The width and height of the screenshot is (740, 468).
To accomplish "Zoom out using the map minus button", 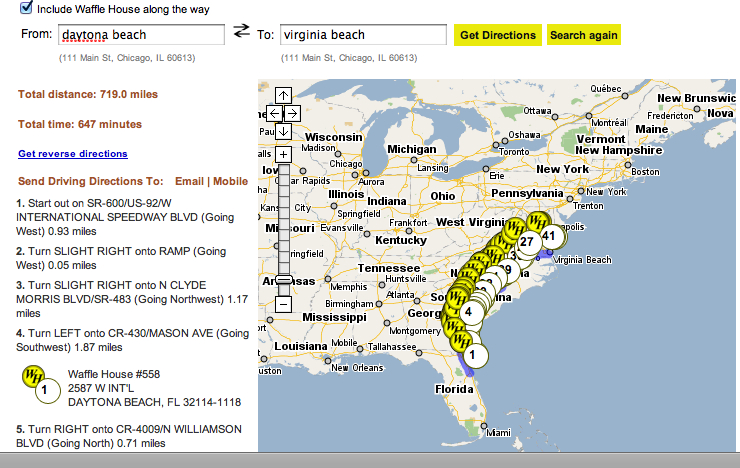I will click(283, 303).
